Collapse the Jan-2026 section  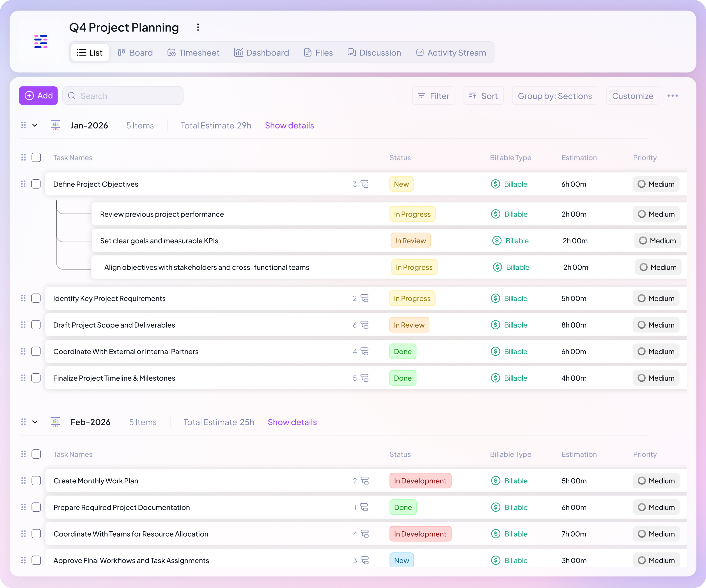[35, 125]
